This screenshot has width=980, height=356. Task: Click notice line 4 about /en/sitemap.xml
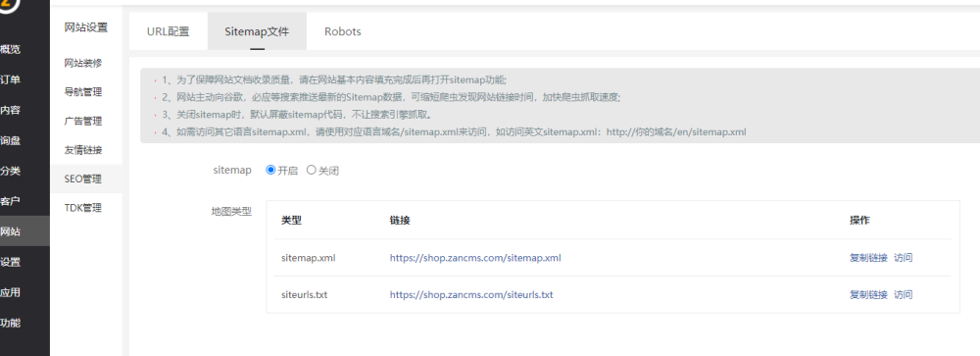point(454,132)
